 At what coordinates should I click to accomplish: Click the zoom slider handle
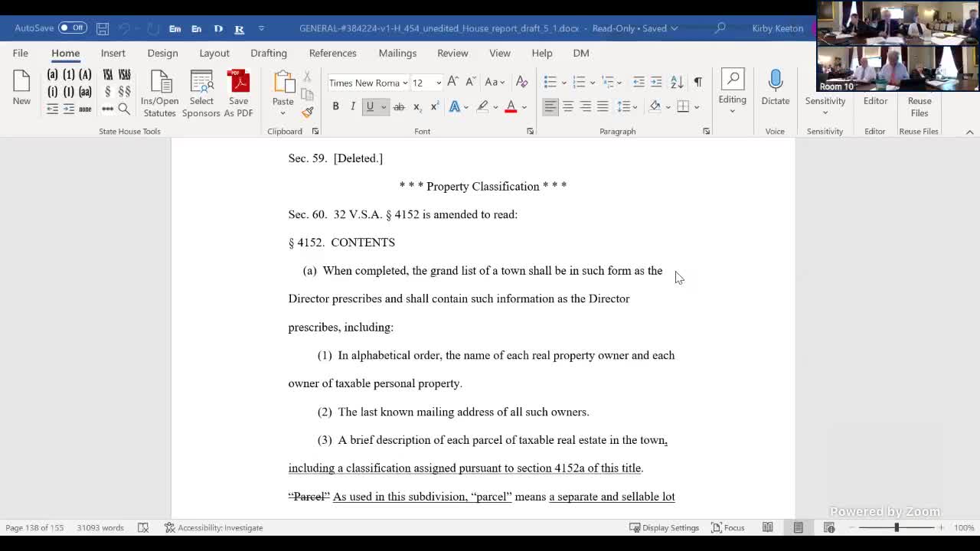click(896, 527)
